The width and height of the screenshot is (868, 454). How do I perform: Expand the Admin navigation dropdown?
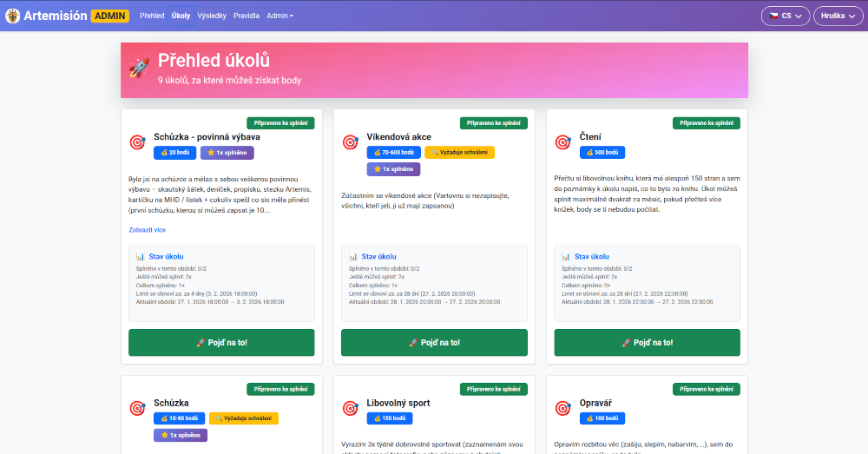(x=279, y=16)
